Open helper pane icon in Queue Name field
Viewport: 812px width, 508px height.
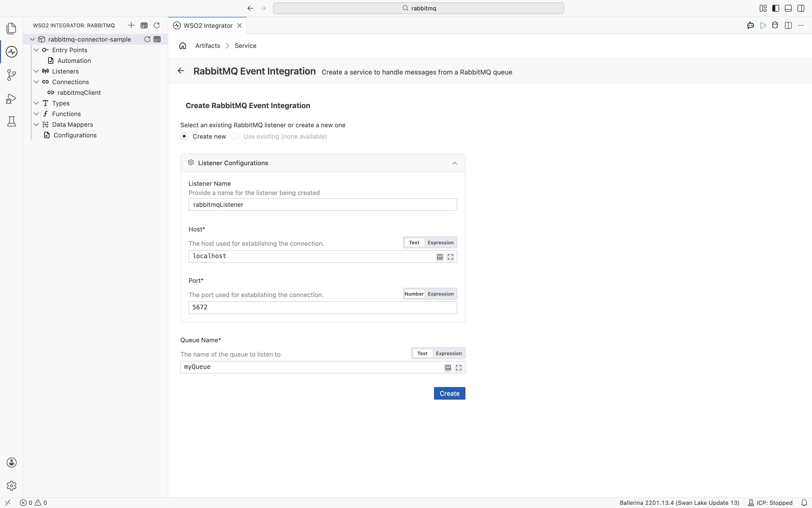(x=448, y=367)
